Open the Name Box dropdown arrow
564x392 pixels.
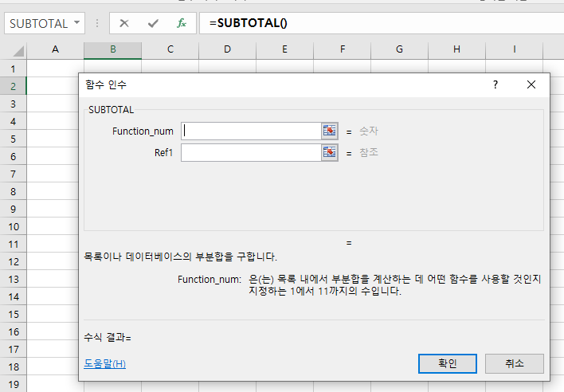[76, 23]
